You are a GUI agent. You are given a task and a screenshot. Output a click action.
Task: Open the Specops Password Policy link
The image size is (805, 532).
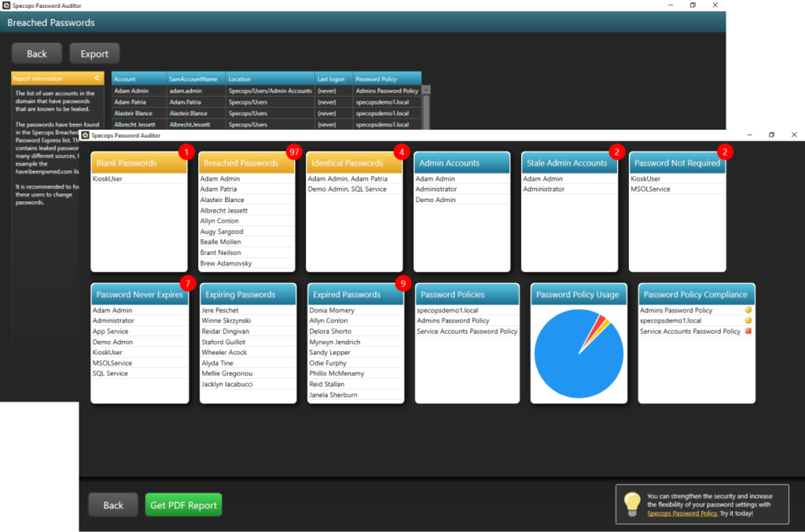pos(682,513)
